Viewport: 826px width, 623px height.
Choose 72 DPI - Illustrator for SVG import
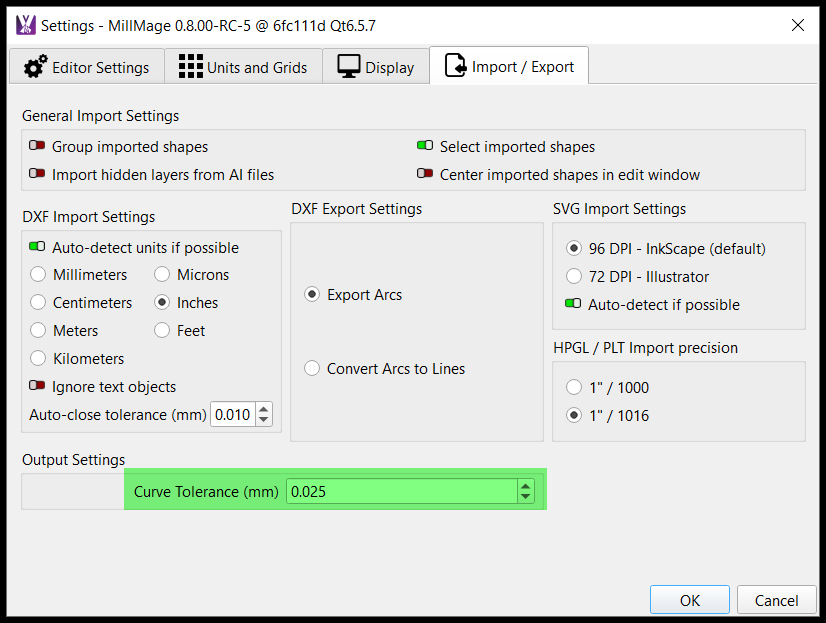point(574,277)
